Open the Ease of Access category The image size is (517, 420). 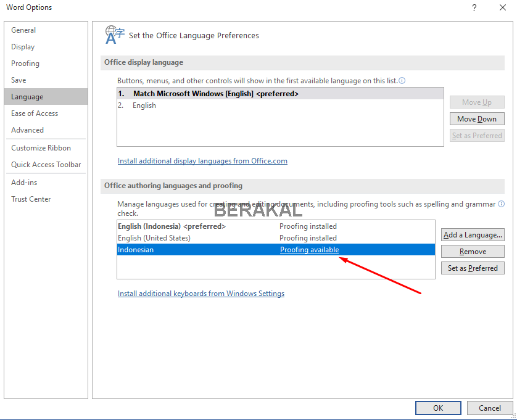pos(46,113)
